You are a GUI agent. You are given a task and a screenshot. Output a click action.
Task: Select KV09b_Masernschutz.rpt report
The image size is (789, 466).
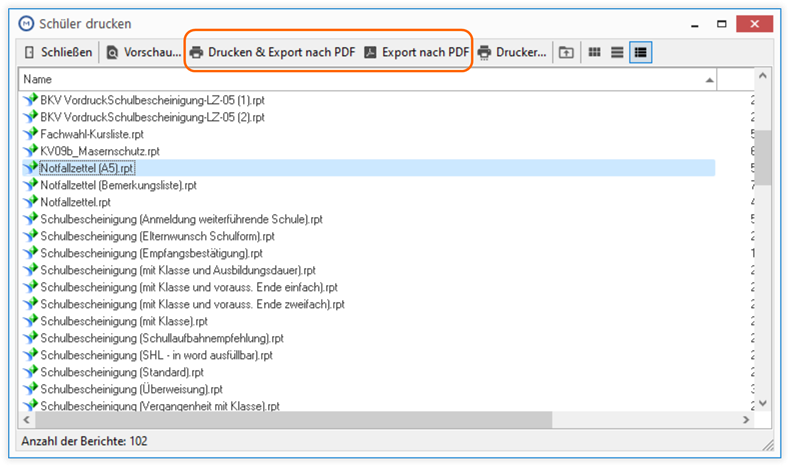[100, 151]
